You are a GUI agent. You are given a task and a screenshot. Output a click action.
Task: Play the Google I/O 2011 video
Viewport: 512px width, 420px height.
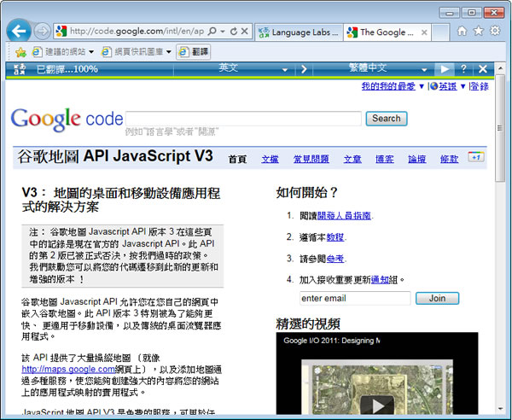378,406
